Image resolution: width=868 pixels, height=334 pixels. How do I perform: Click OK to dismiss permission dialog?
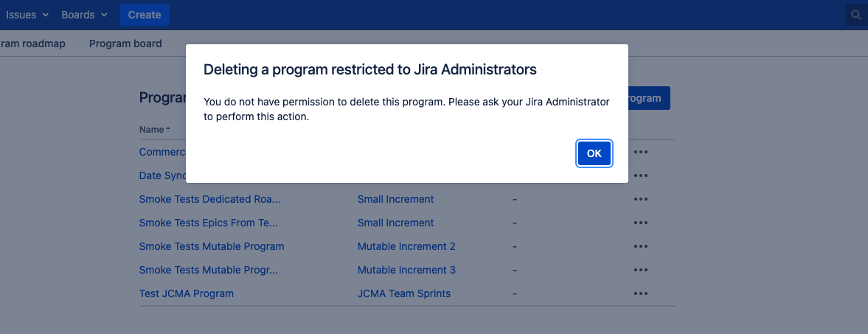tap(594, 153)
